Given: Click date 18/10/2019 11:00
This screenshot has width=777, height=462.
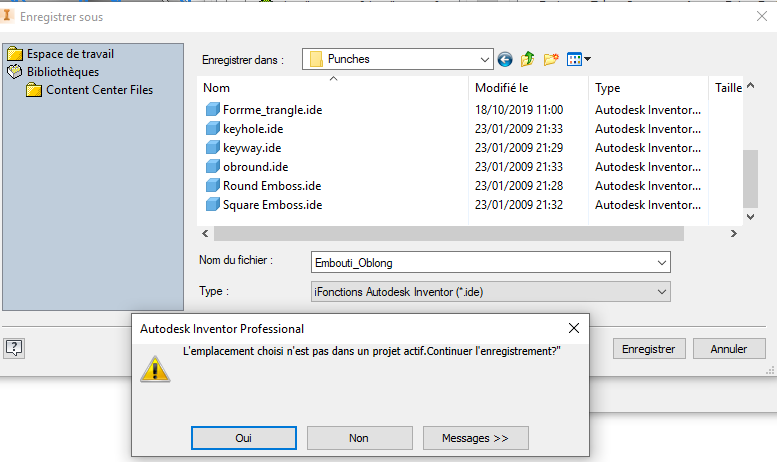Looking at the screenshot, I should 519,110.
